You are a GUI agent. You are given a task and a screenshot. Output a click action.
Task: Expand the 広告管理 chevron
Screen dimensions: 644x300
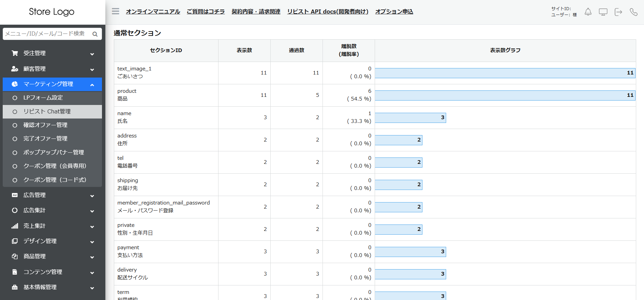(92, 196)
